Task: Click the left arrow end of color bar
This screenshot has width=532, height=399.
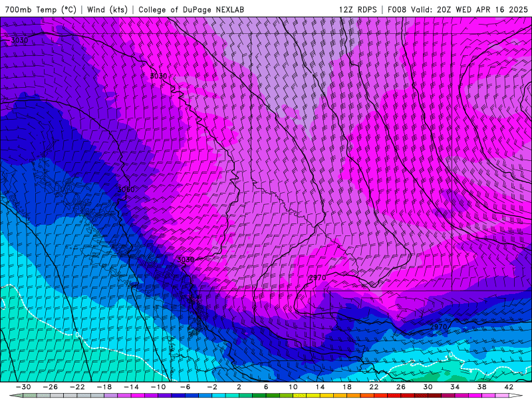Action: [x=16, y=396]
